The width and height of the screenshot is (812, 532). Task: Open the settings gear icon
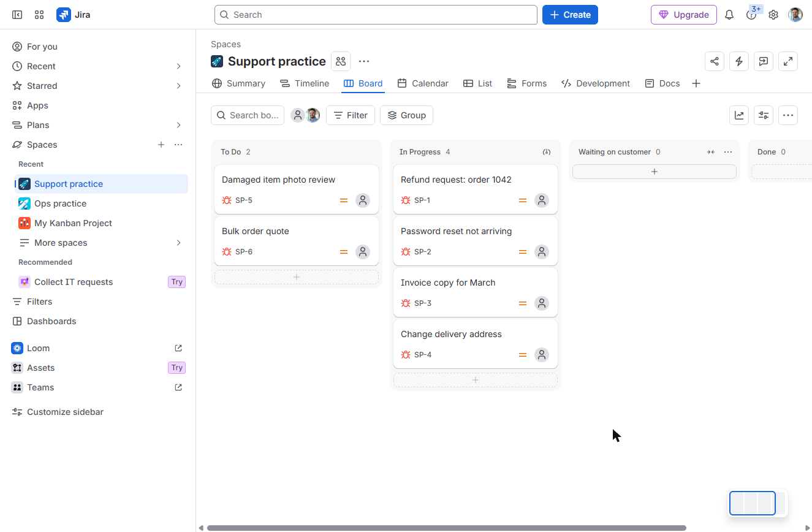tap(773, 15)
